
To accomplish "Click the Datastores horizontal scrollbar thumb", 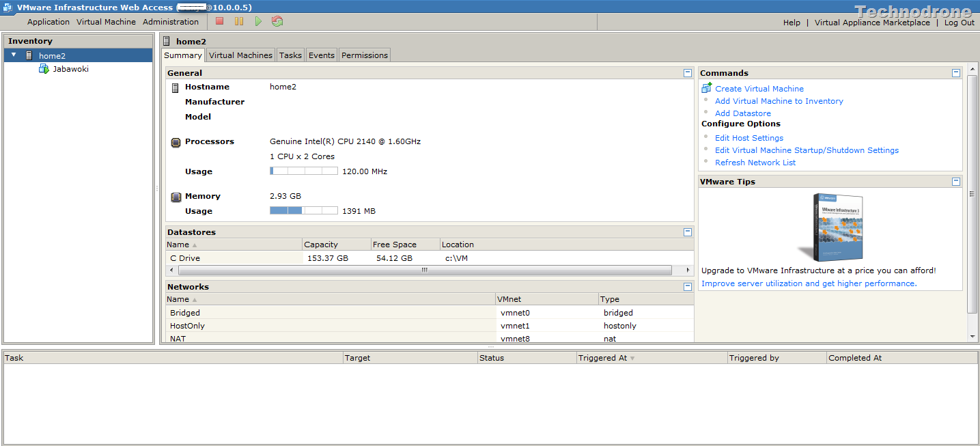I will [424, 270].
